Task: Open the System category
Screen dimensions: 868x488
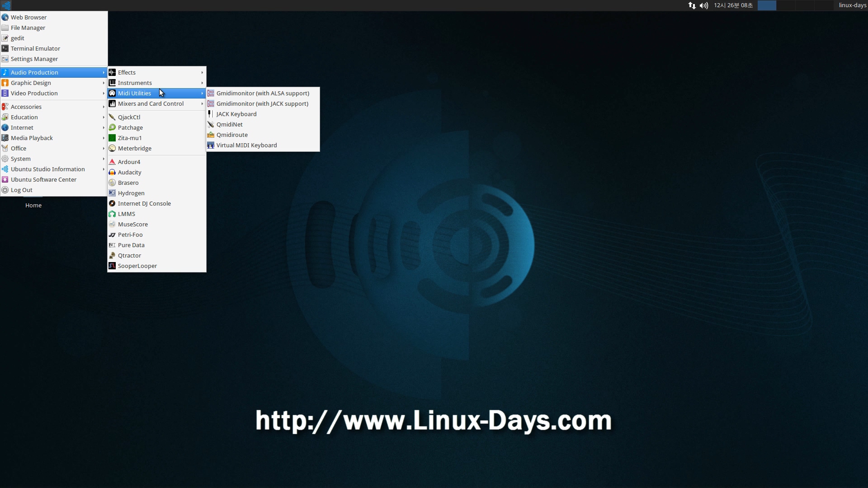Action: (54, 159)
